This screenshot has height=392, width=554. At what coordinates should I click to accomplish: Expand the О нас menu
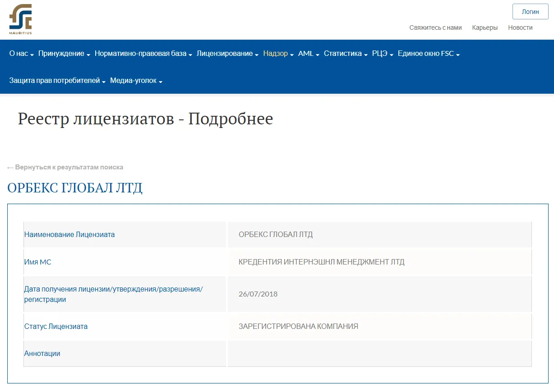22,54
